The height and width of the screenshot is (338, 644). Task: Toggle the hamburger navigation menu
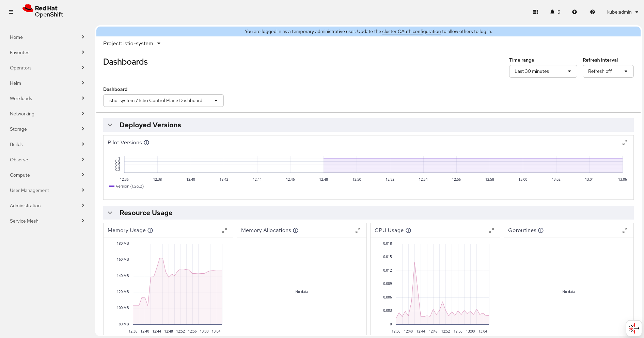[x=11, y=12]
